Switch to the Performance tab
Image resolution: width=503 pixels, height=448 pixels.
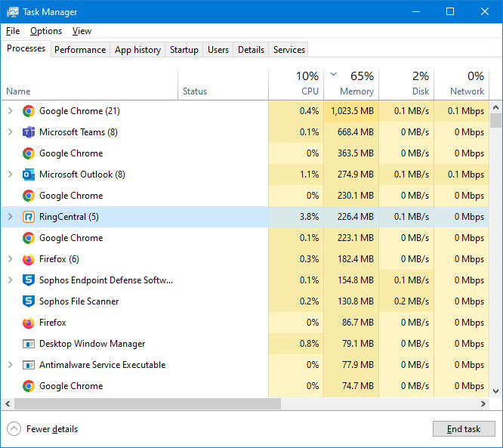(x=80, y=50)
